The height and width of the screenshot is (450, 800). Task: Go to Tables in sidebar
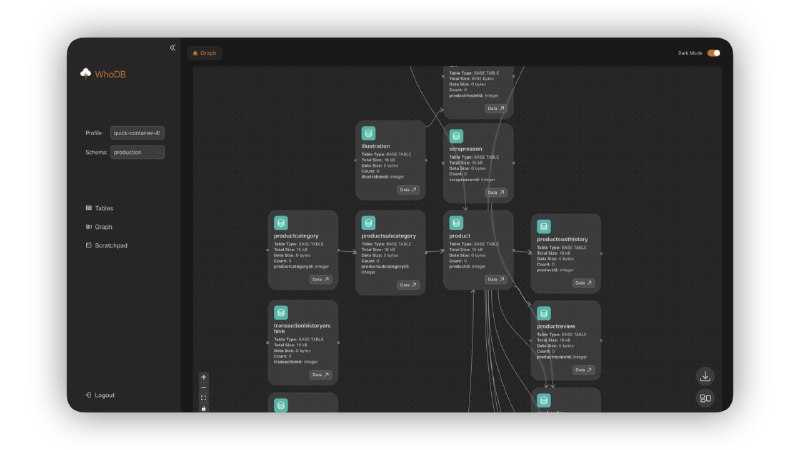pyautogui.click(x=100, y=208)
